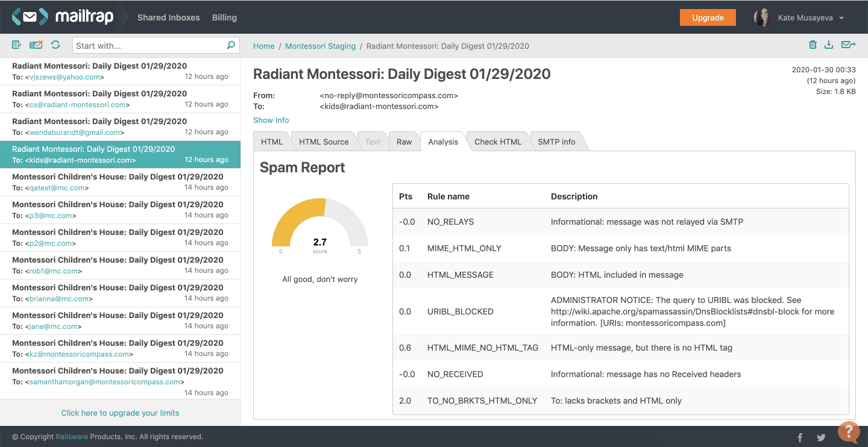Screen dimensions: 868x447
Task: Click the HTML_MIME_NO_HTML_TAG rule name
Action: click(483, 348)
